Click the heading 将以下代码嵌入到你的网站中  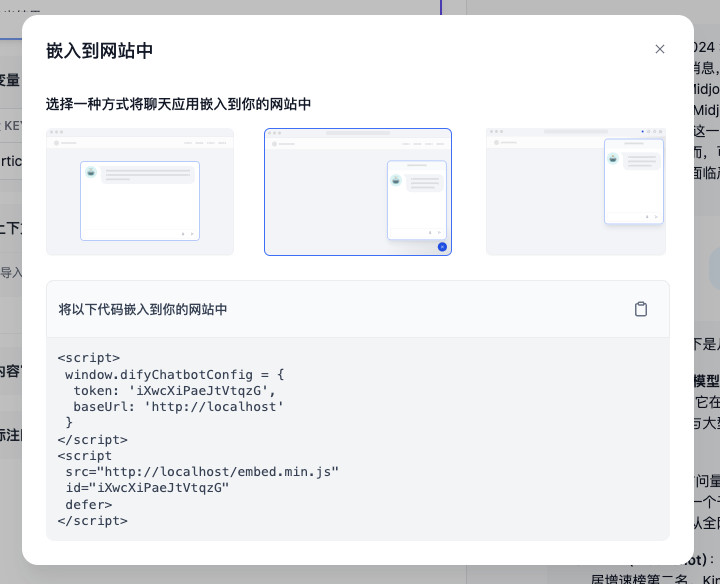click(x=143, y=309)
